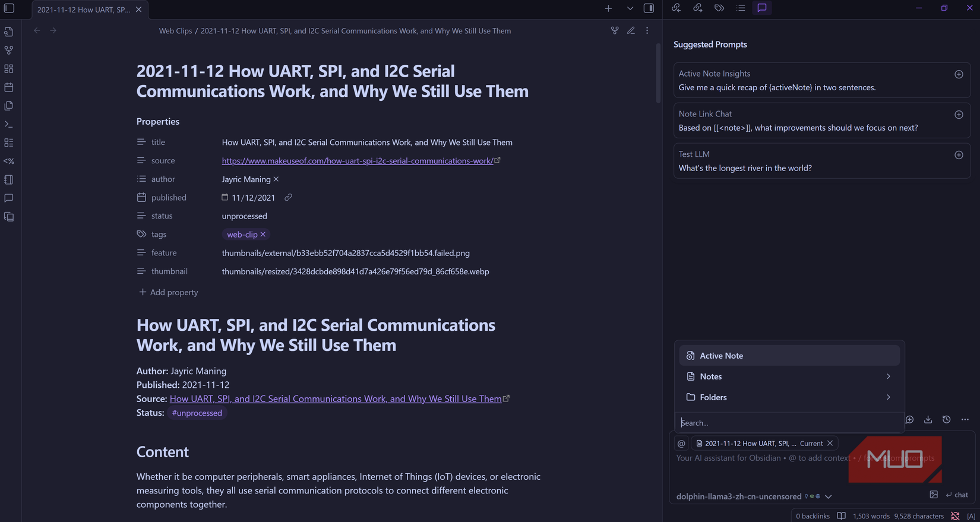Image resolution: width=980 pixels, height=522 pixels.
Task: Remove the web-clip tag
Action: click(263, 235)
